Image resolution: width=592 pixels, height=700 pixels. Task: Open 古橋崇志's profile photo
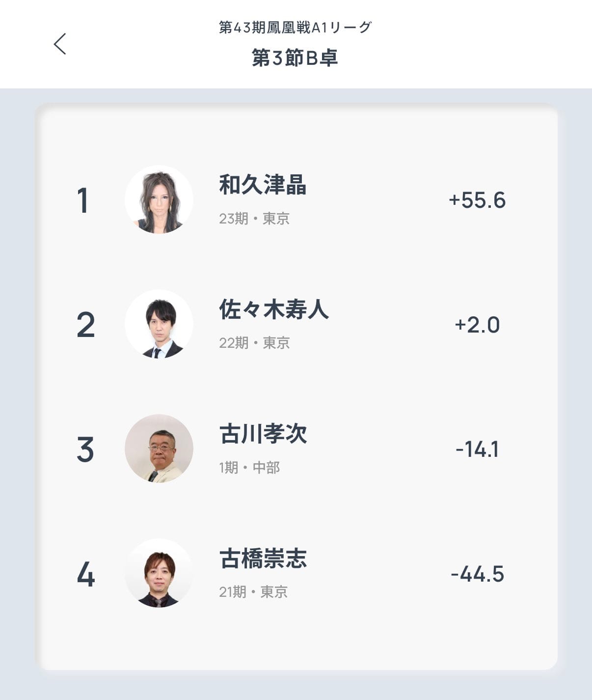(x=159, y=573)
